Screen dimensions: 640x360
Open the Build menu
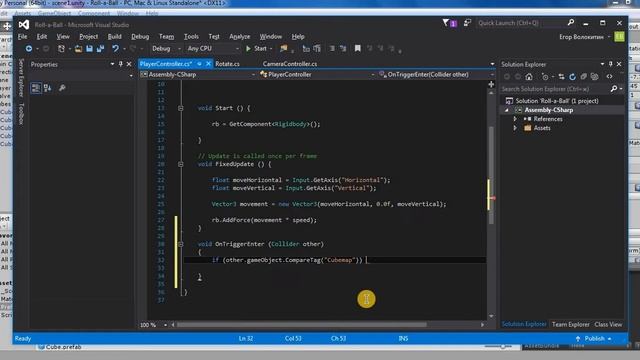tap(114, 36)
